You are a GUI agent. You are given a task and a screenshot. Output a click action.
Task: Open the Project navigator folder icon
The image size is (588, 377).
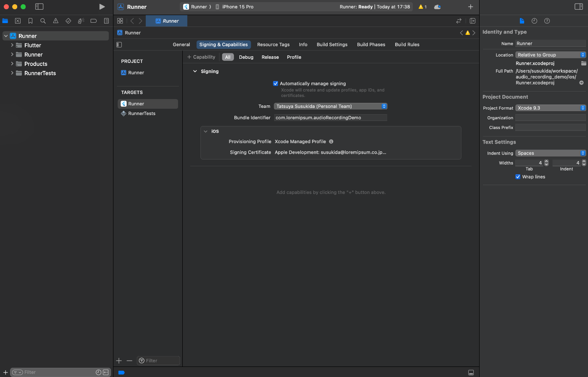coord(5,21)
